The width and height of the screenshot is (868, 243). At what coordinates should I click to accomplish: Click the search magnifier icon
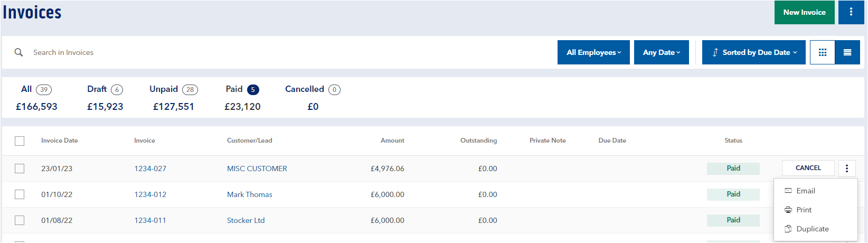(18, 52)
